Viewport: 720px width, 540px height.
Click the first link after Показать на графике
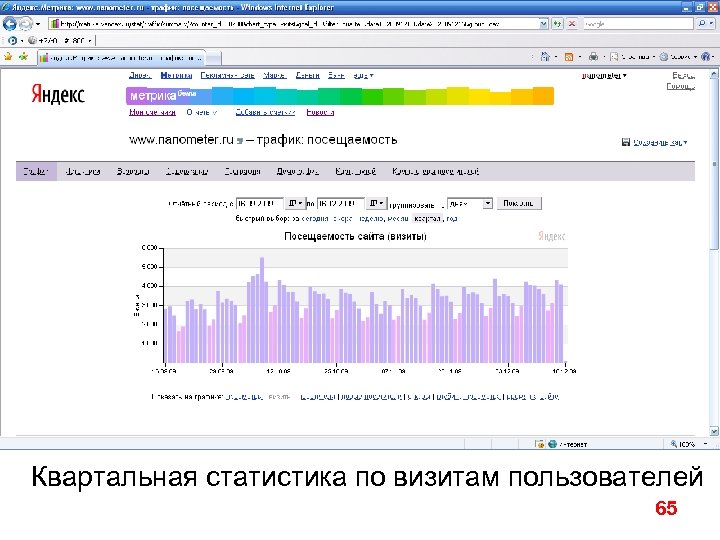[244, 397]
